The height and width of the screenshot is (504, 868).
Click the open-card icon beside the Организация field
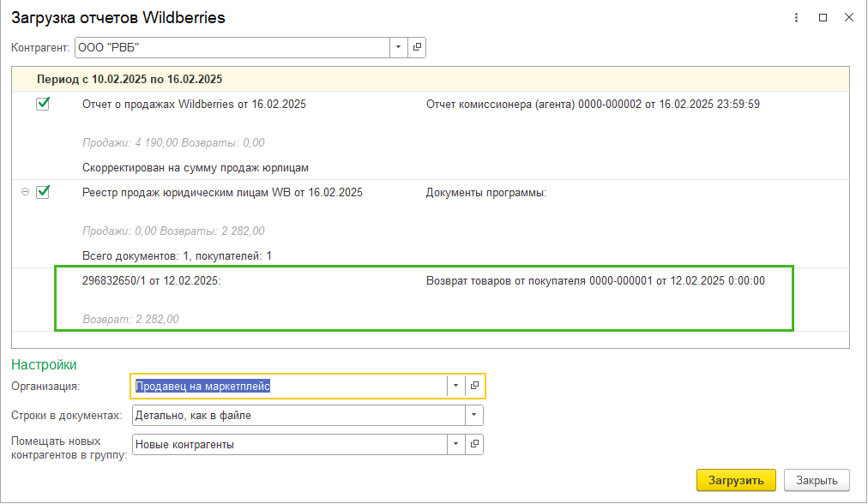tap(474, 387)
